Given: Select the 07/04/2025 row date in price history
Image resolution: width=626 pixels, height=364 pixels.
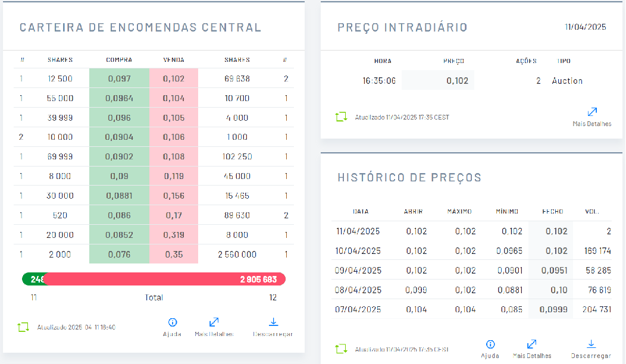Looking at the screenshot, I should [358, 309].
